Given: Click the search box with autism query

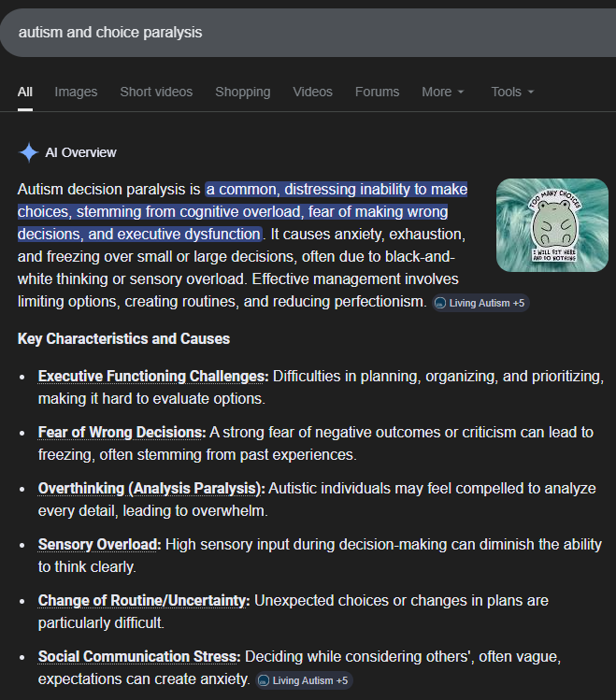Looking at the screenshot, I should click(x=308, y=33).
